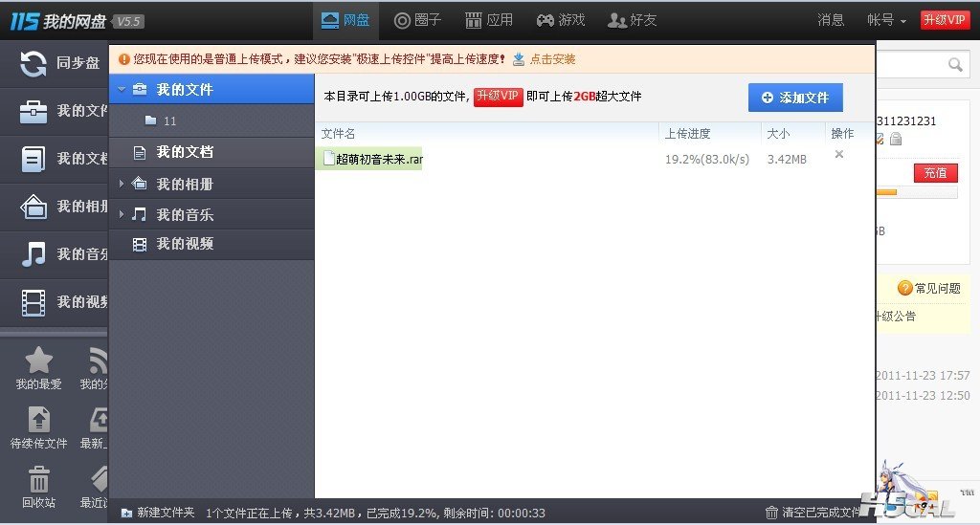The image size is (980, 525).
Task: Click the 我的最爱 star icon
Action: pos(38,361)
